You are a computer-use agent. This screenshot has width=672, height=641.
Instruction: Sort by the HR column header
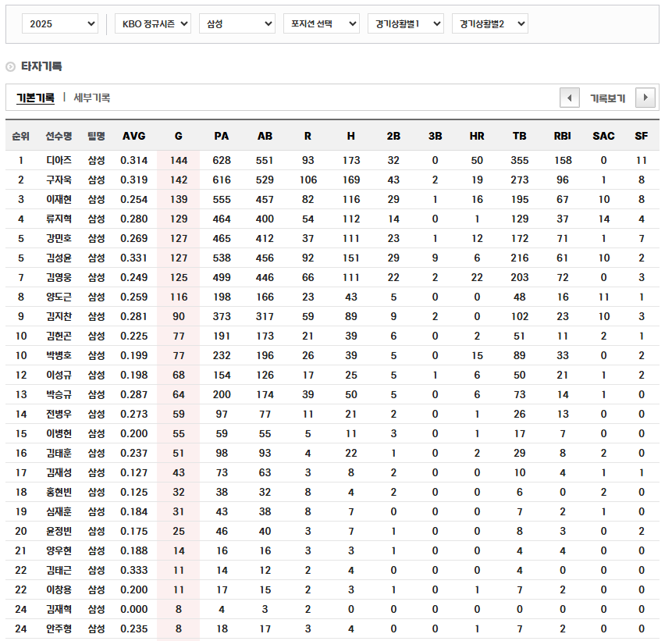coord(476,135)
